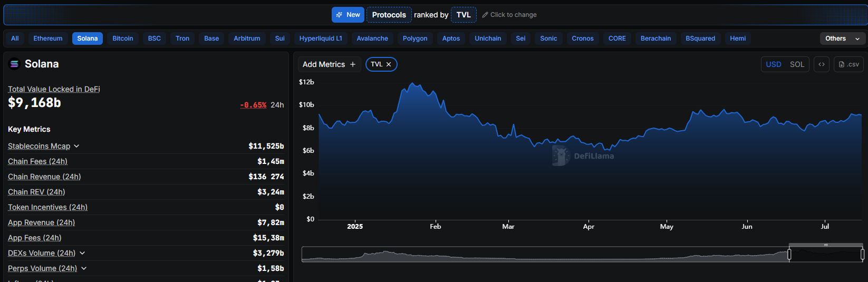
Task: Click the Solana logo icon
Action: (x=14, y=64)
